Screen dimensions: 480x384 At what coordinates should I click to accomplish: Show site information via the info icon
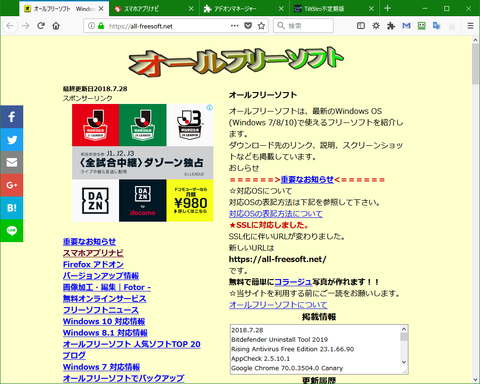tap(91, 26)
